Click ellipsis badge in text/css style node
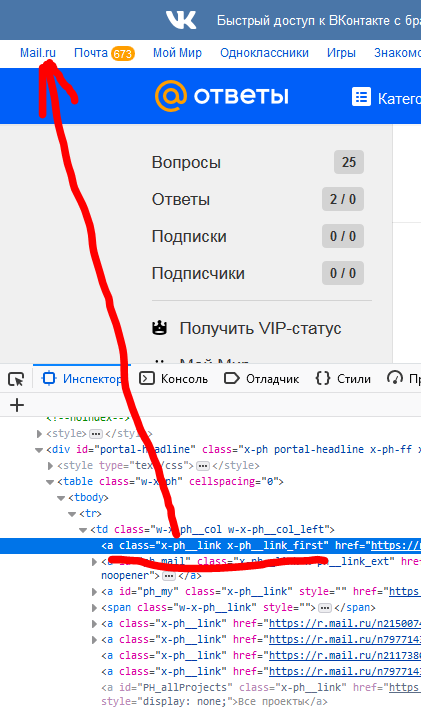Image resolution: width=421 pixels, height=712 pixels. pyautogui.click(x=203, y=466)
